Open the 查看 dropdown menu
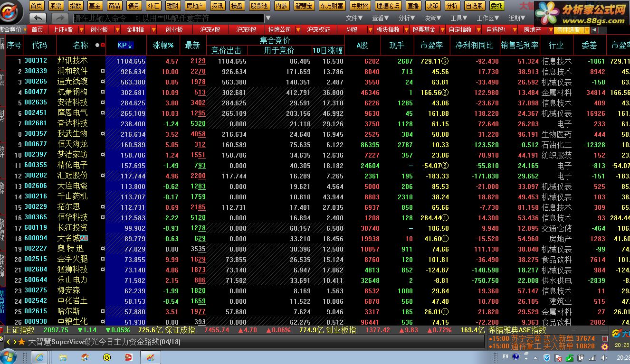Screen dimensions: 630x364 tap(381, 19)
